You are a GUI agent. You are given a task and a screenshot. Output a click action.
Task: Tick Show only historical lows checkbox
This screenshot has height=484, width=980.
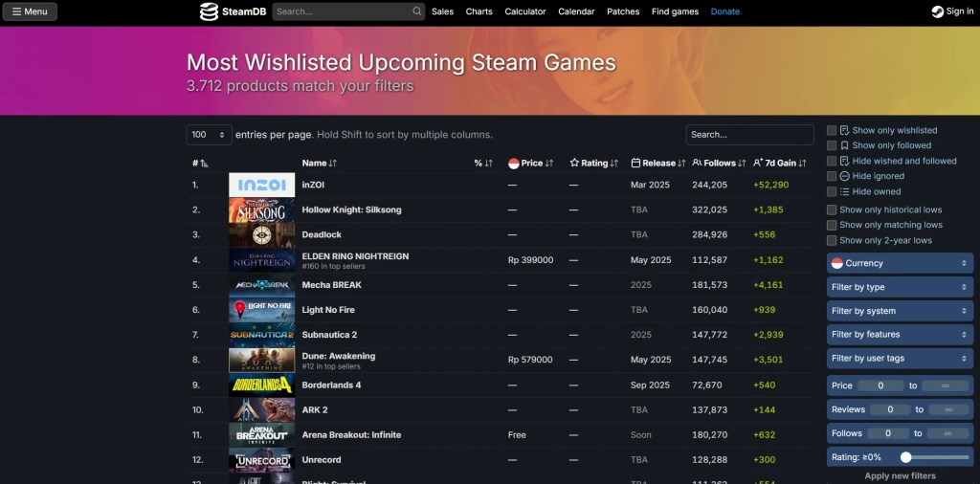(832, 209)
